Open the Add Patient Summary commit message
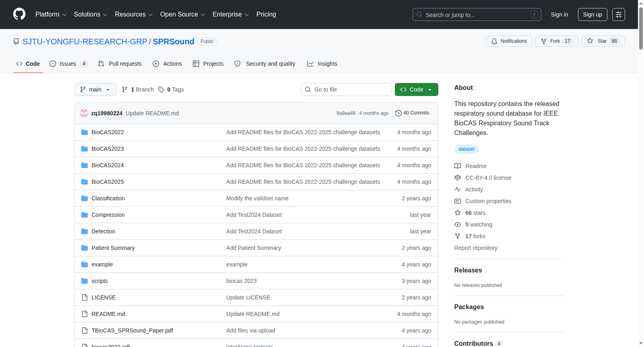This screenshot has width=644, height=347. pyautogui.click(x=254, y=248)
